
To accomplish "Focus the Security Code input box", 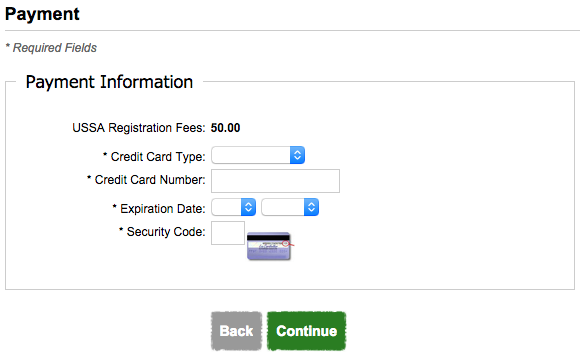I will tap(228, 233).
